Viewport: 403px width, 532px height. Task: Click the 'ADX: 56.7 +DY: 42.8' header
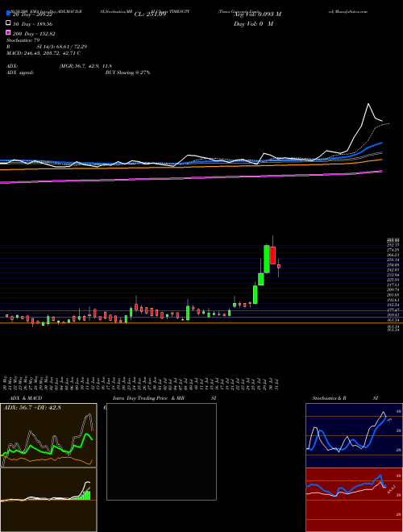pos(31,408)
